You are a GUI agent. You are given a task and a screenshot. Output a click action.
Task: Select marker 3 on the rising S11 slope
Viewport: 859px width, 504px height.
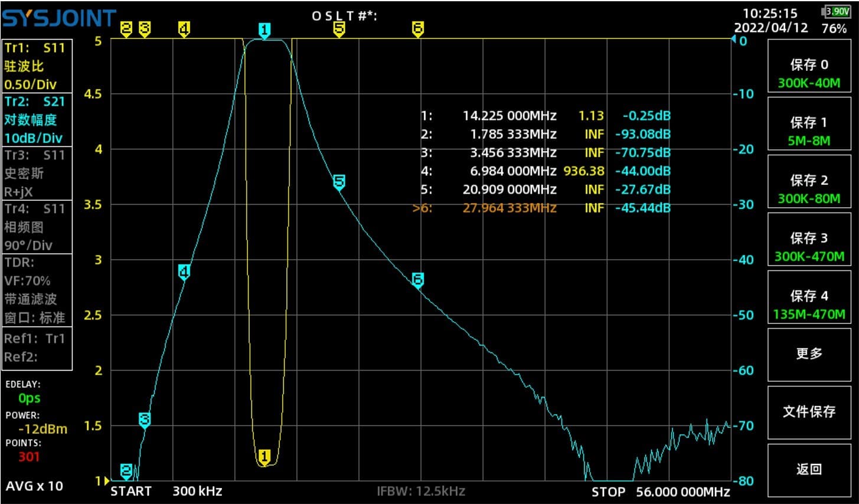[144, 419]
